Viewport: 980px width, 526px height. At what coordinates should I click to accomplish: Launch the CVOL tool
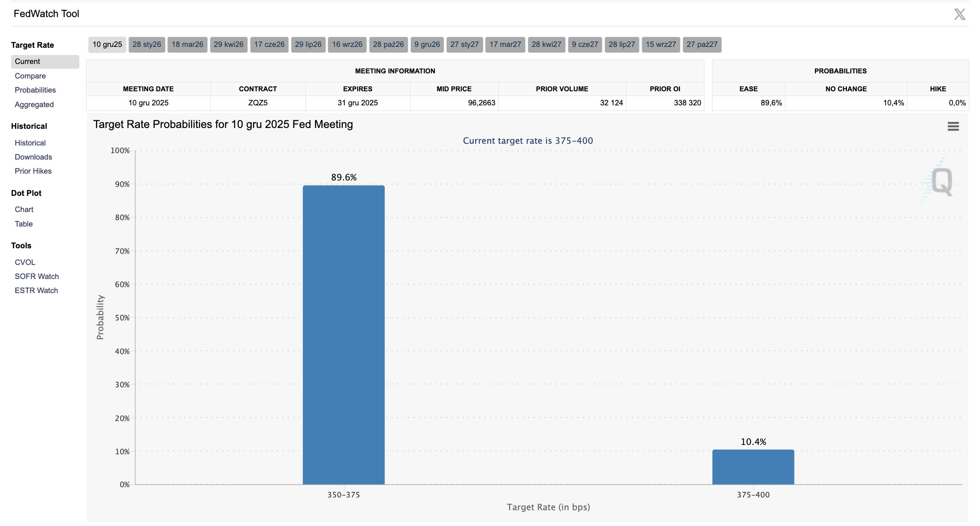25,262
